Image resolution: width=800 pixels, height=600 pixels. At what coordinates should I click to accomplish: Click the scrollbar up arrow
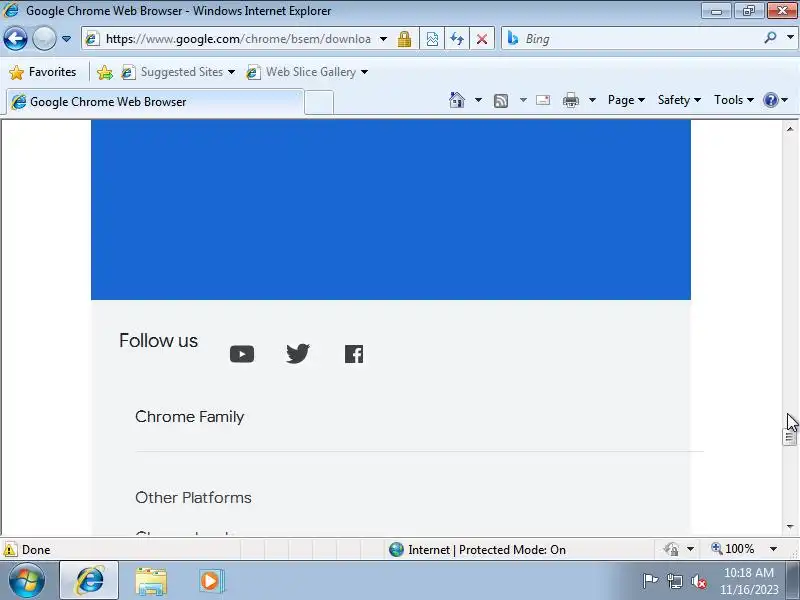pos(790,129)
